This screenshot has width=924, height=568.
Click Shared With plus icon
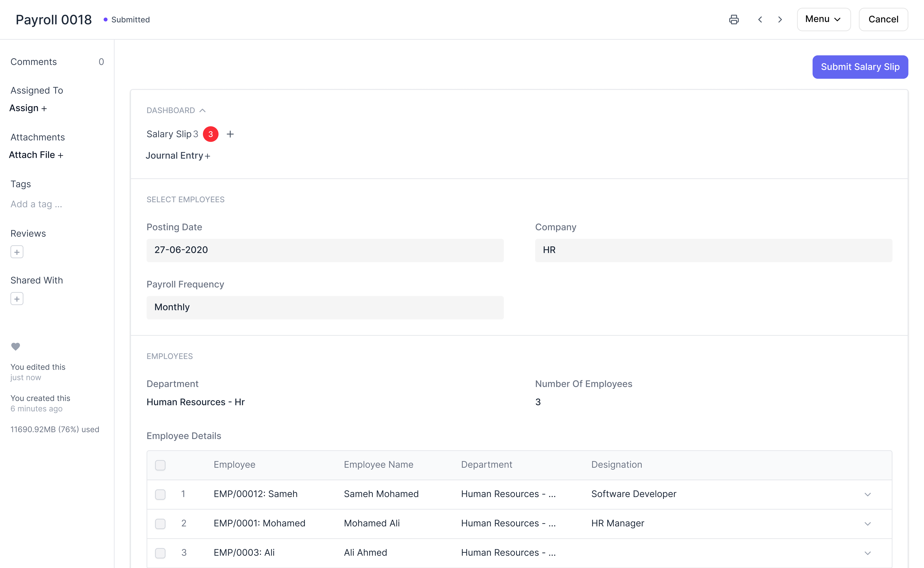(17, 299)
